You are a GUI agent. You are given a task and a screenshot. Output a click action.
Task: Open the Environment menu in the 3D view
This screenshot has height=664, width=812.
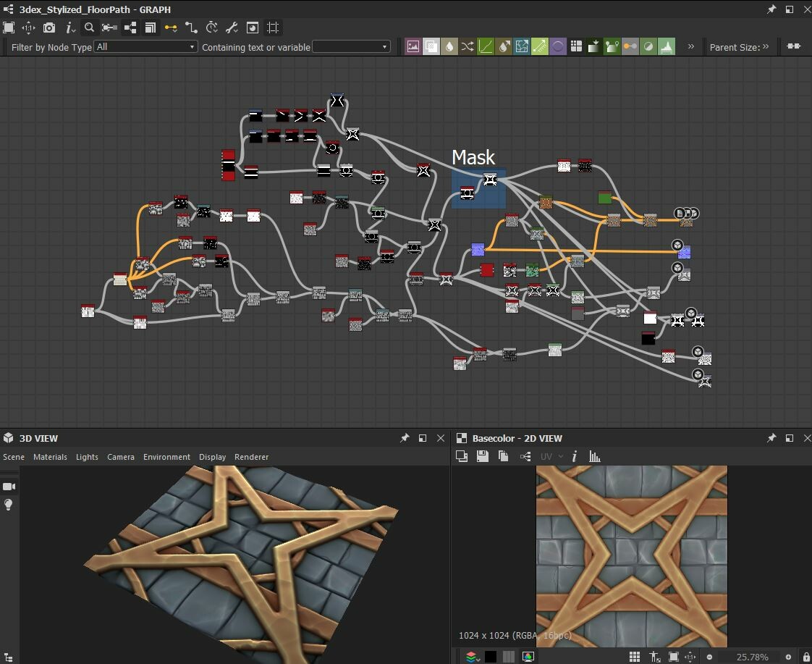coord(166,457)
